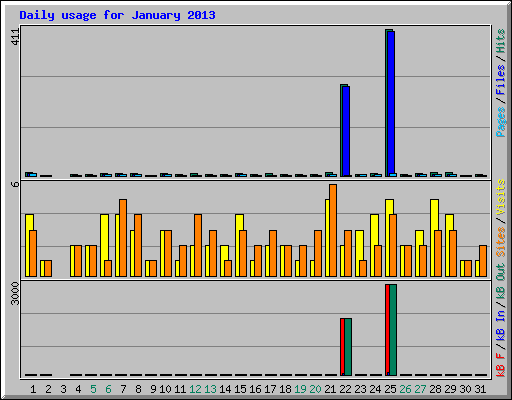
Task: Click the Sites legend label
Action: pos(500,242)
